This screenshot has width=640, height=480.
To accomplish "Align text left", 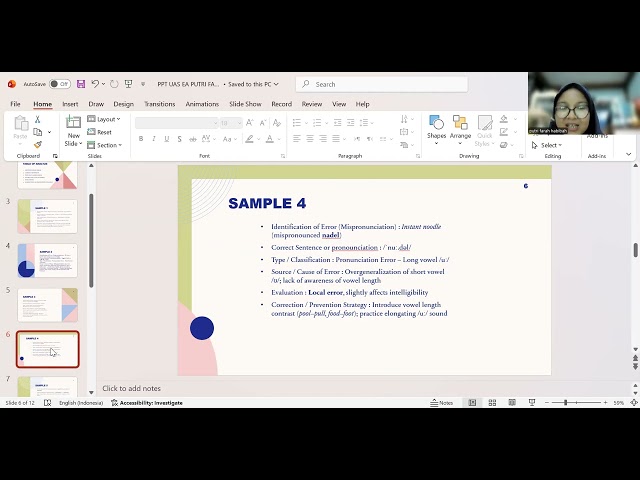I will (297, 139).
